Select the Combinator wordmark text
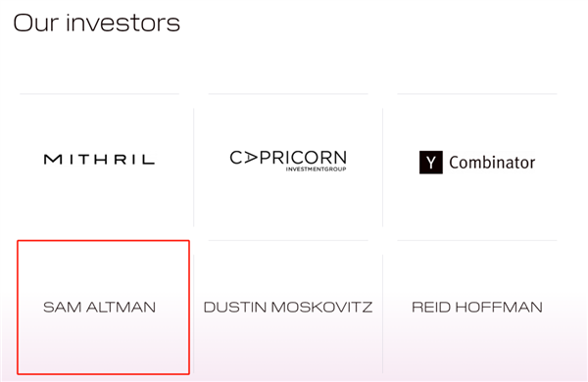Screen dimensions: 588x382 (x=492, y=163)
